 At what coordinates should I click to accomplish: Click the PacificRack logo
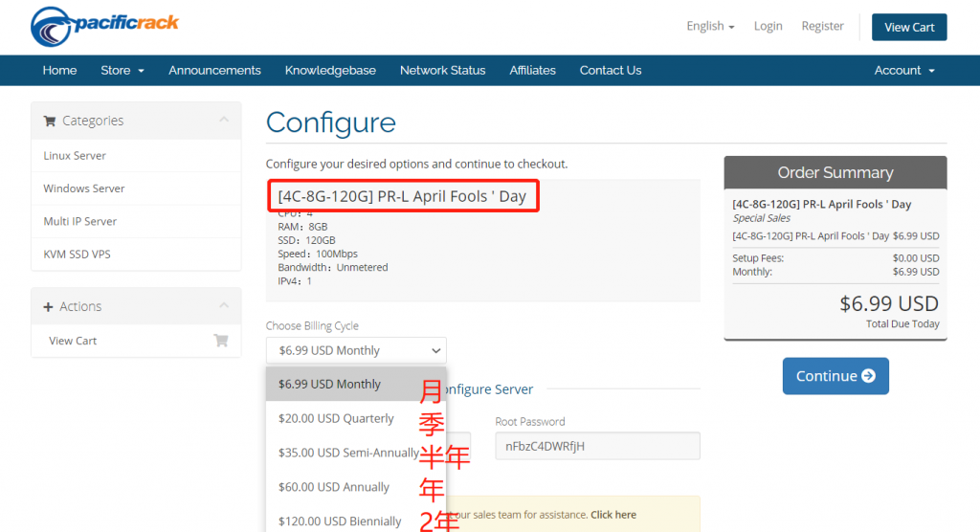[104, 26]
